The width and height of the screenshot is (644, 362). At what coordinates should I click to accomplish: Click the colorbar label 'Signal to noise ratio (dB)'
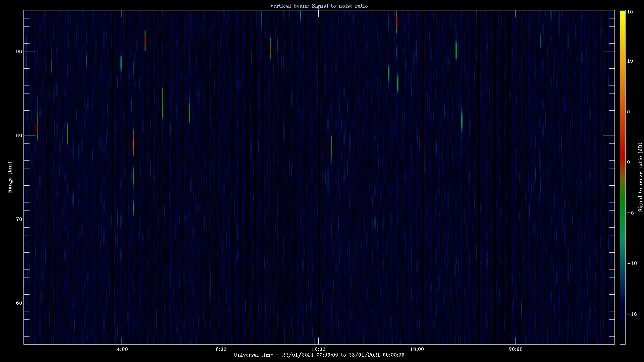640,177
